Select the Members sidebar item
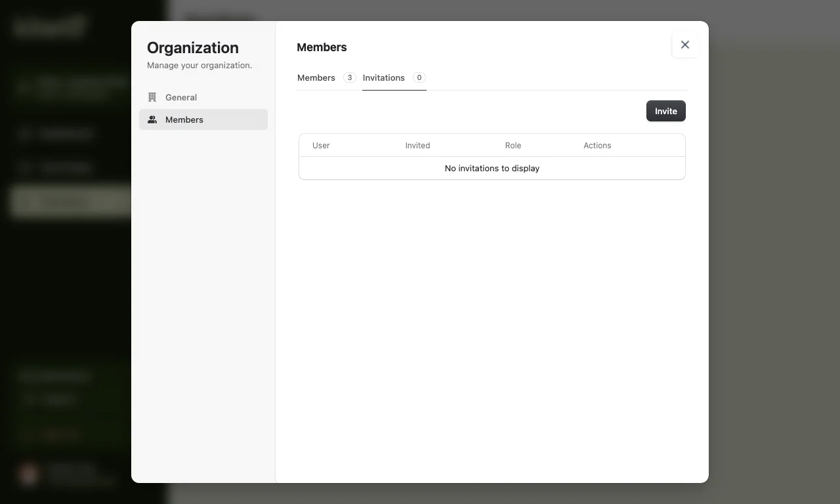 [x=203, y=119]
